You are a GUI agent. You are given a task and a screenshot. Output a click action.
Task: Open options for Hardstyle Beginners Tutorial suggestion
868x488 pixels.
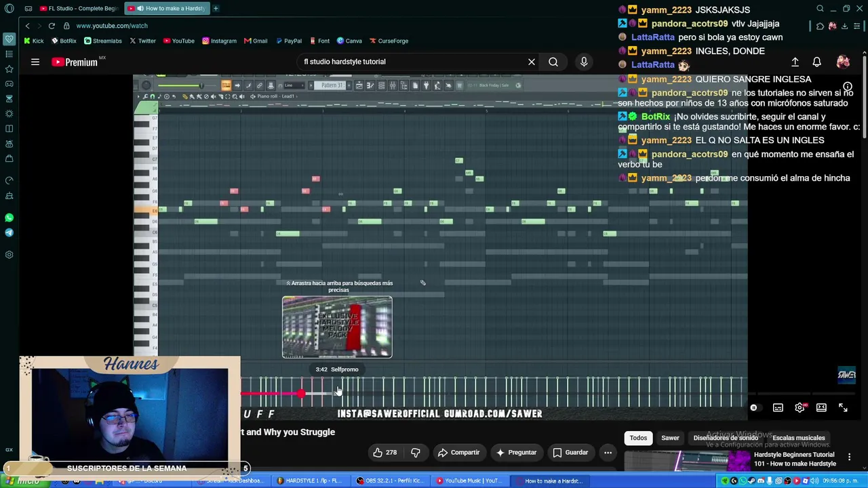click(849, 457)
